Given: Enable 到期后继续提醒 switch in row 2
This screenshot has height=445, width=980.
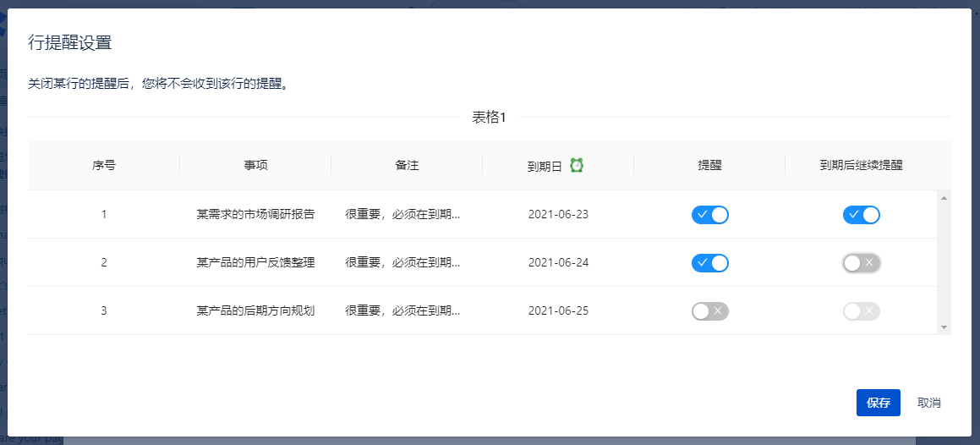Looking at the screenshot, I should [x=861, y=263].
